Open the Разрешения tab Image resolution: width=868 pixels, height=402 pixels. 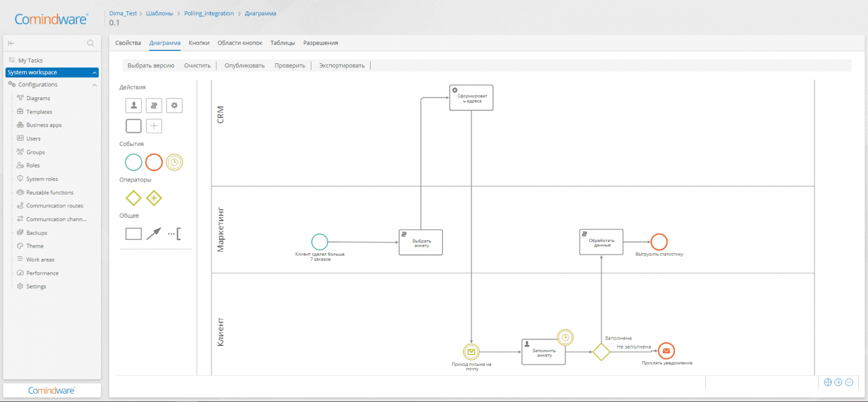pyautogui.click(x=320, y=43)
